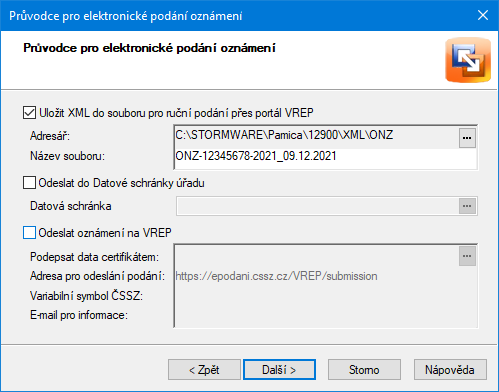Image resolution: width=499 pixels, height=392 pixels.
Task: Click the Datová schránka input field
Action: tap(318, 206)
